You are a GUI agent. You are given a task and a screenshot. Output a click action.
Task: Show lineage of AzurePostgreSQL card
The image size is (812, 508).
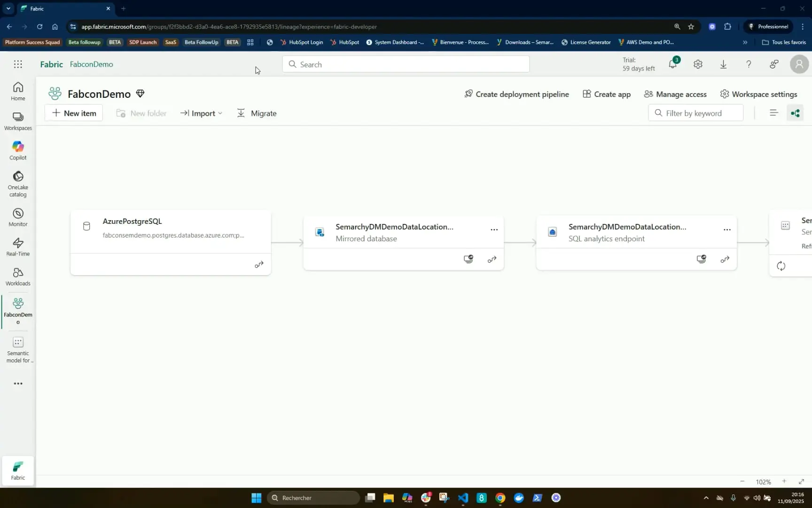pyautogui.click(x=259, y=265)
